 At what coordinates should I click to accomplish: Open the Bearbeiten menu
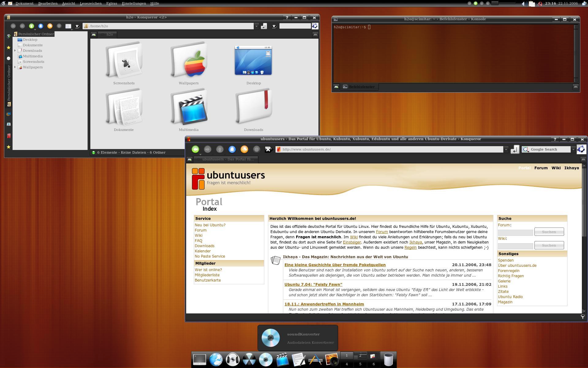coord(48,3)
